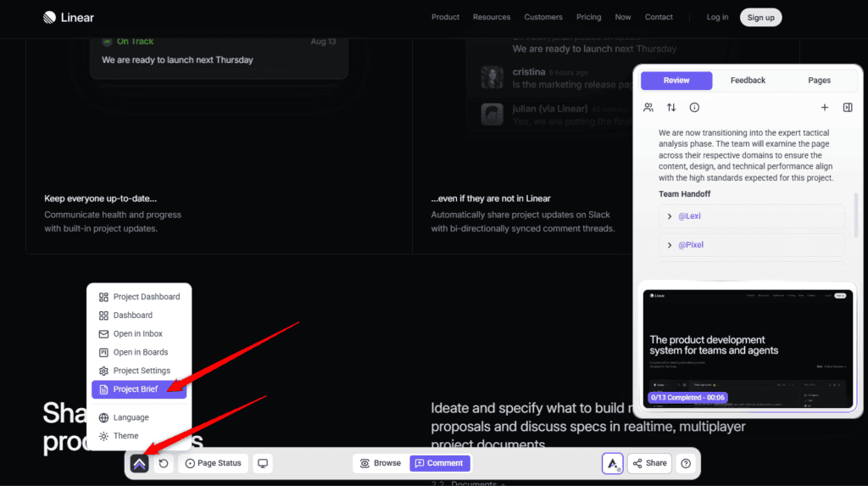Go to the Customers page
Image resolution: width=868 pixels, height=486 pixels.
[x=543, y=17]
